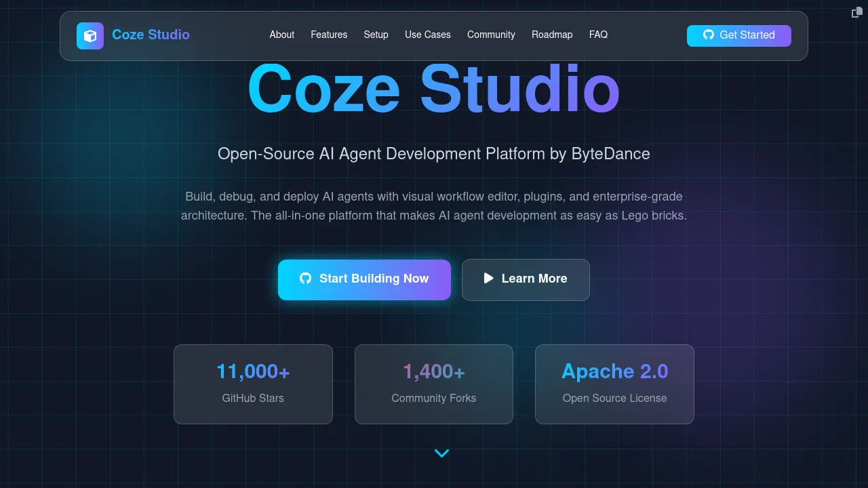The image size is (868, 488).
Task: Click the 1,400+ Community Forks card
Action: pyautogui.click(x=434, y=384)
